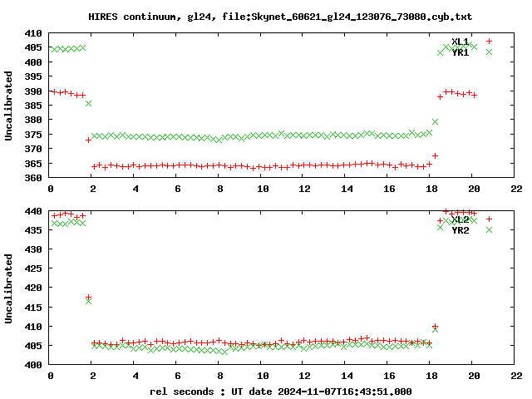Click the 430 tick label on the lower plot
This screenshot has width=532, height=399.
[33, 249]
